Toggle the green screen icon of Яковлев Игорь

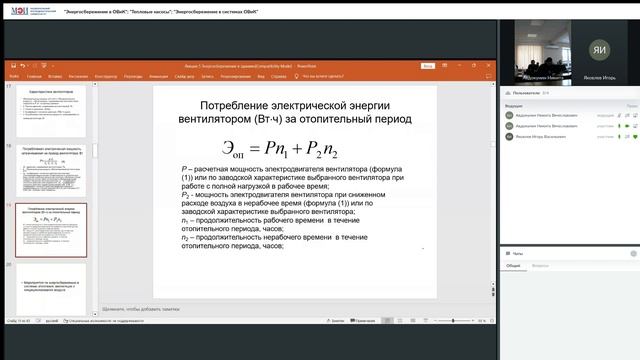[x=635, y=137]
